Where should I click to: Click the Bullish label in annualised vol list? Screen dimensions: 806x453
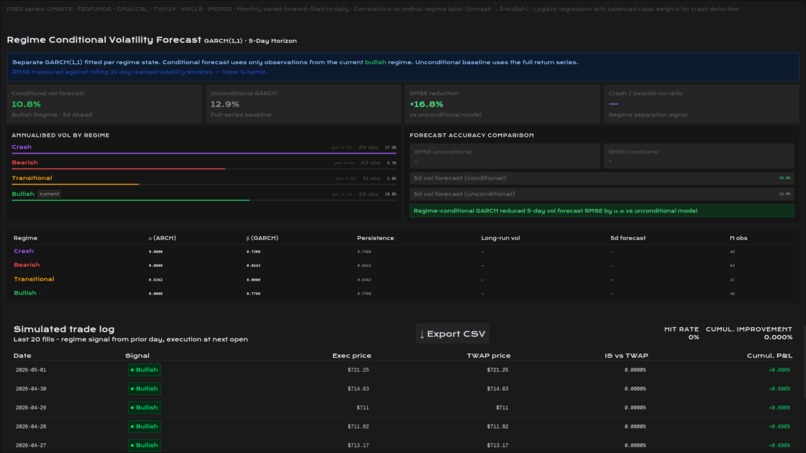pyautogui.click(x=23, y=194)
